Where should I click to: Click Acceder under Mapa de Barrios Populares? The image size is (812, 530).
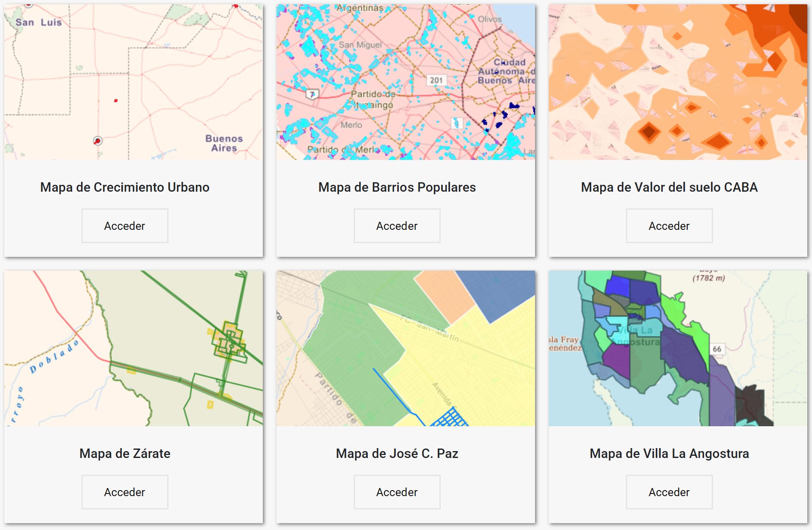pyautogui.click(x=397, y=226)
